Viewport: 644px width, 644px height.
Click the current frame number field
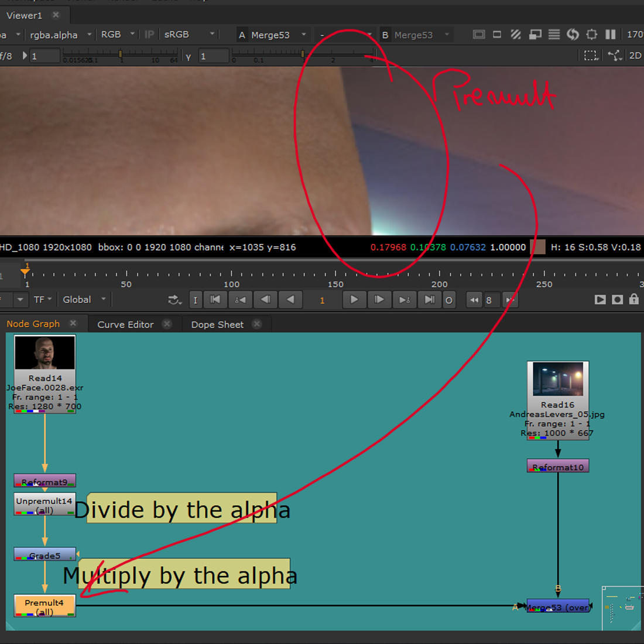coord(323,300)
